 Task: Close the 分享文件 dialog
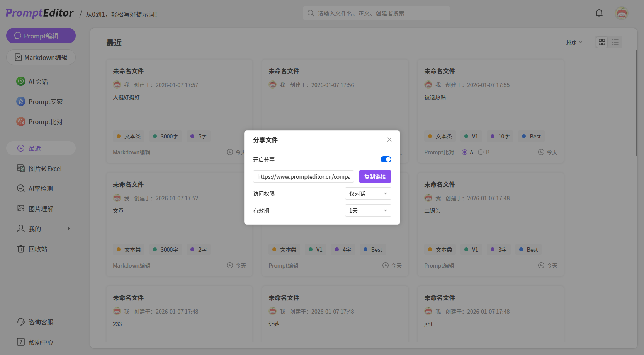pyautogui.click(x=389, y=140)
